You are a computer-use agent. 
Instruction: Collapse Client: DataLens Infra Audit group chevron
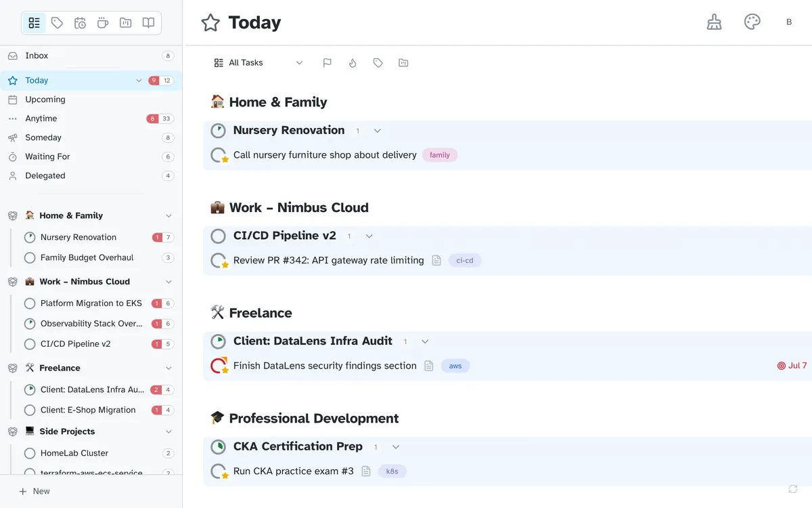[x=425, y=342]
